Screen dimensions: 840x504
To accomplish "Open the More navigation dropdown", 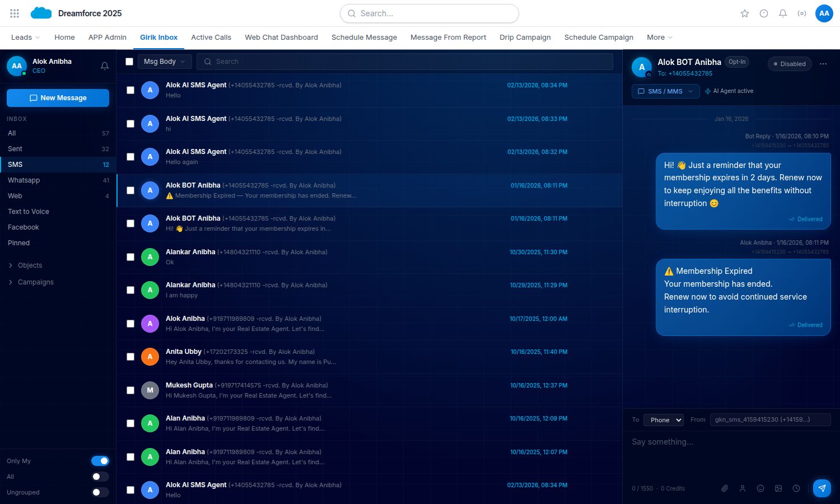I will pyautogui.click(x=660, y=38).
